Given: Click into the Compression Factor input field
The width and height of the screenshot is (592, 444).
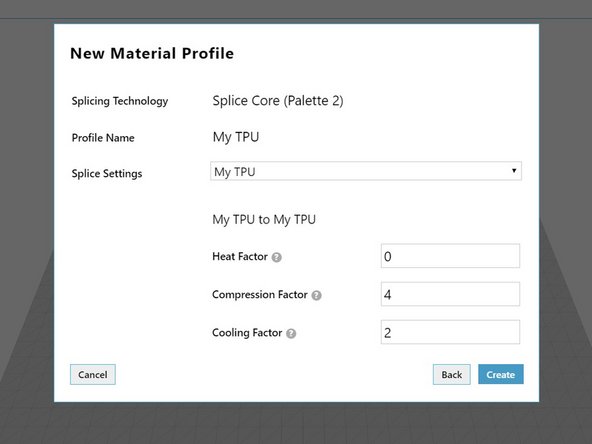Looking at the screenshot, I should (450, 294).
